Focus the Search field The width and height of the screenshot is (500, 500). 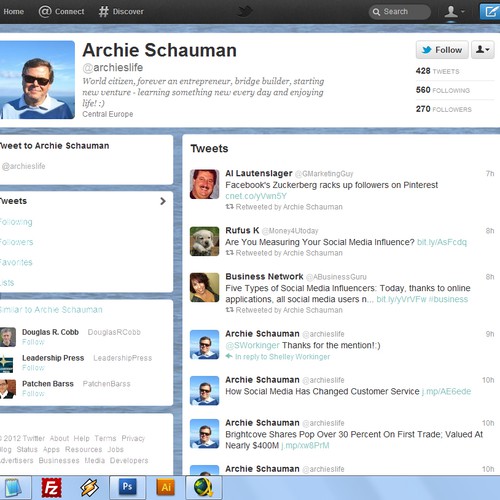400,12
